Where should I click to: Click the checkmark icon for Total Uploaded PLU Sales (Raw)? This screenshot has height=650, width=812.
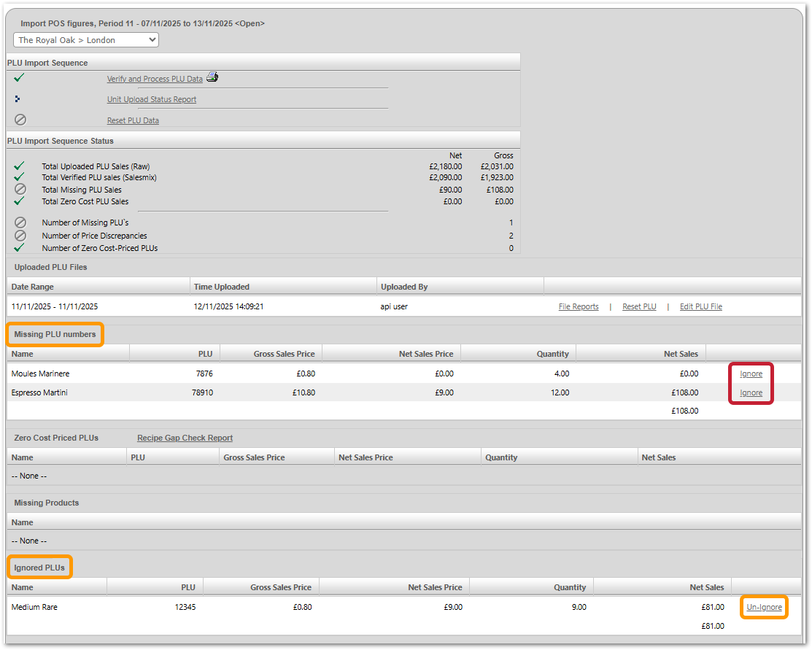pos(20,166)
